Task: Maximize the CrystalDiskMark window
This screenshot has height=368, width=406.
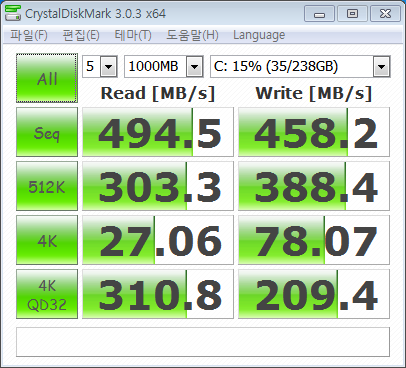Action: (x=352, y=14)
